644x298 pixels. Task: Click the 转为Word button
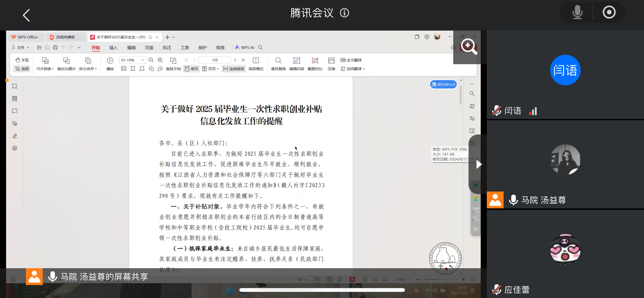[443, 85]
